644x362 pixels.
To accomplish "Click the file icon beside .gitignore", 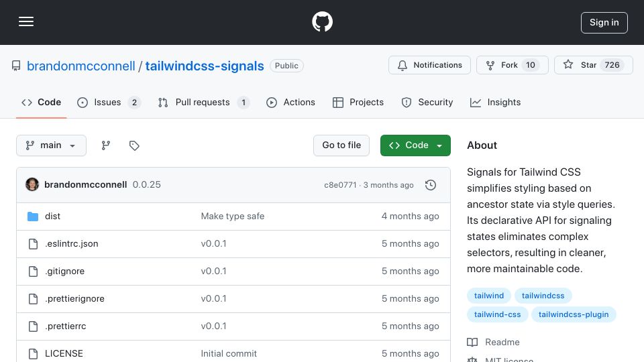I will (x=33, y=271).
